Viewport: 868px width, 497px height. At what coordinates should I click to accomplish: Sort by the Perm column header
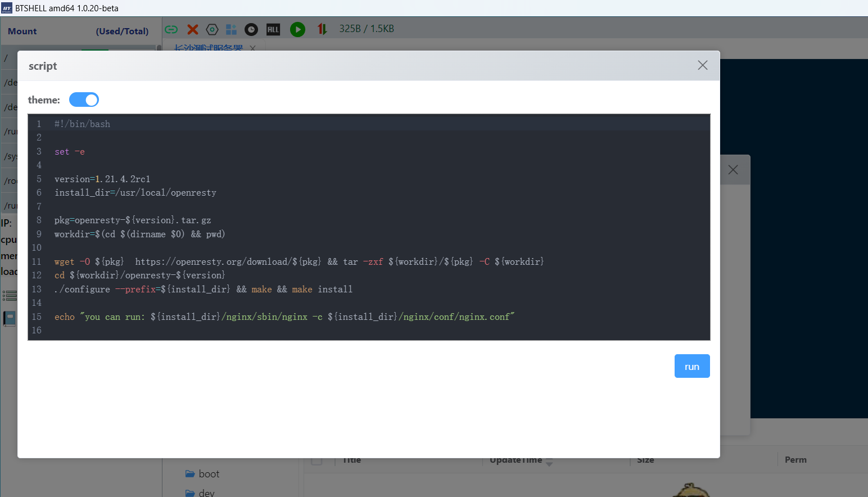pos(795,459)
